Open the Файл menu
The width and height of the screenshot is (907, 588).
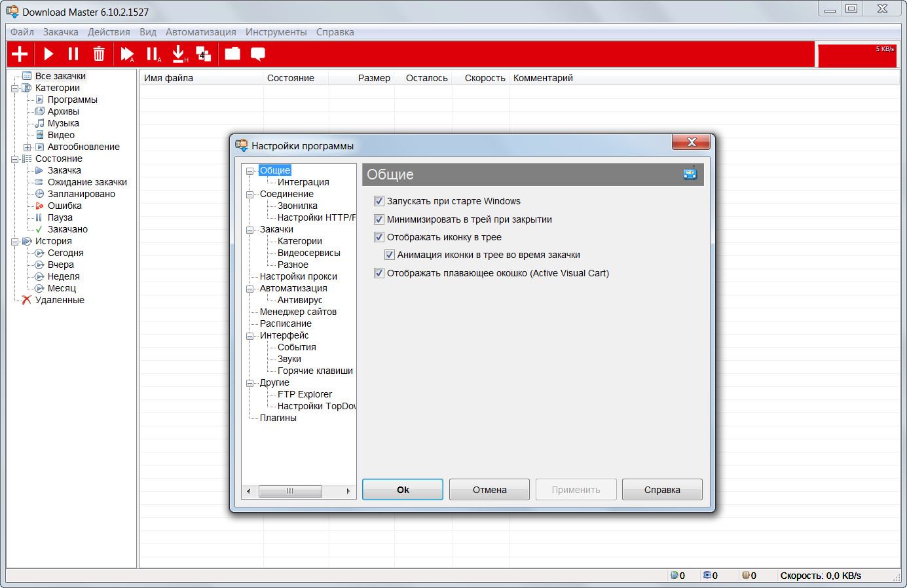22,32
